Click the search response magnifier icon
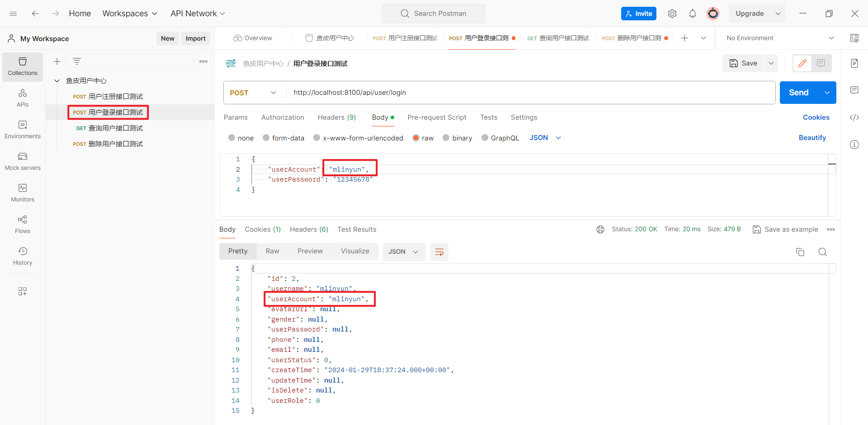This screenshot has width=868, height=425. click(822, 252)
